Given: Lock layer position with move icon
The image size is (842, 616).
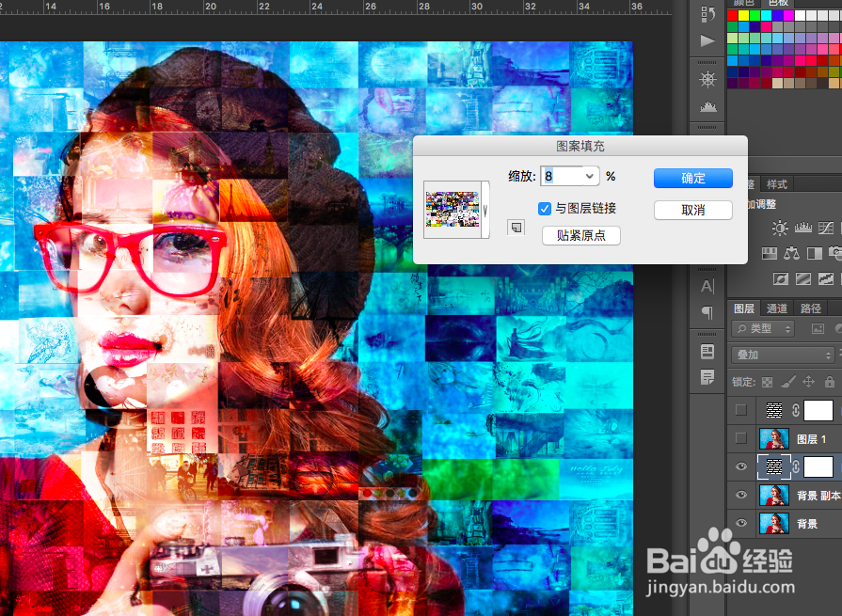Looking at the screenshot, I should (x=809, y=382).
